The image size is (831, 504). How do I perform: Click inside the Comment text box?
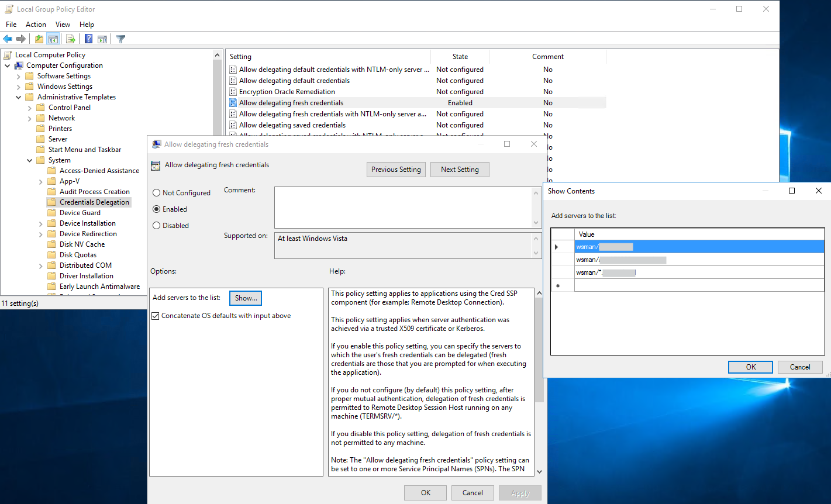[x=403, y=208]
